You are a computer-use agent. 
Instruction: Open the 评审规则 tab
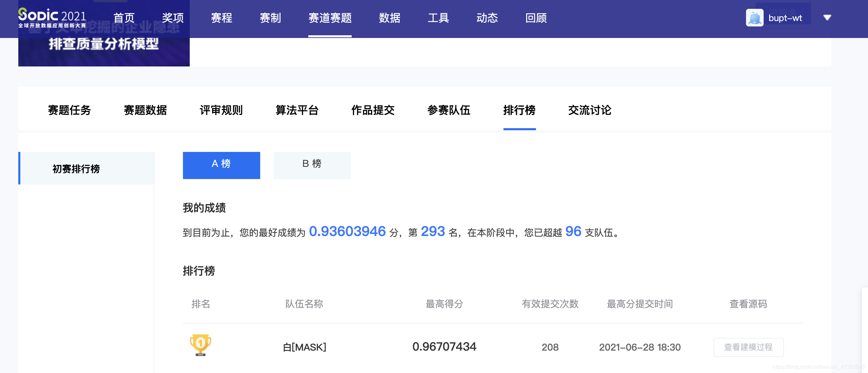coord(221,110)
